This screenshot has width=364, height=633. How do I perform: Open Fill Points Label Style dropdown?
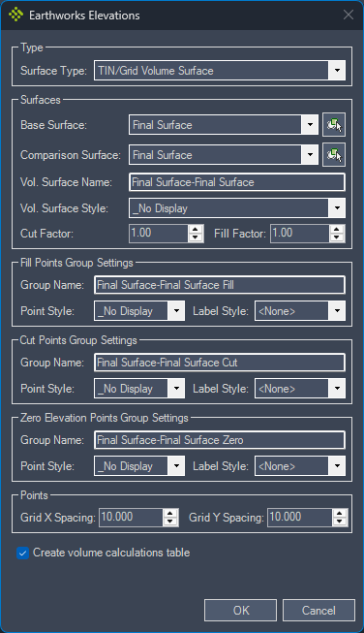tap(337, 311)
